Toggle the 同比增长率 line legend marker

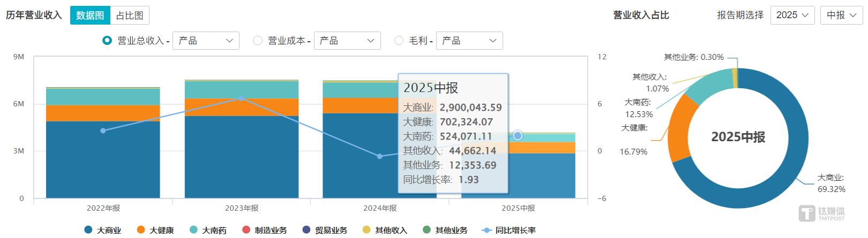487,230
